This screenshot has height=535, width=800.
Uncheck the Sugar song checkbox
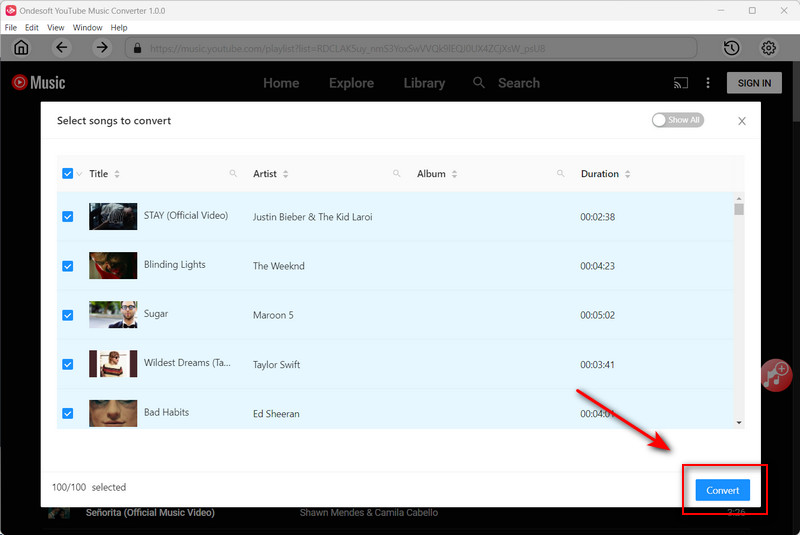pos(67,315)
